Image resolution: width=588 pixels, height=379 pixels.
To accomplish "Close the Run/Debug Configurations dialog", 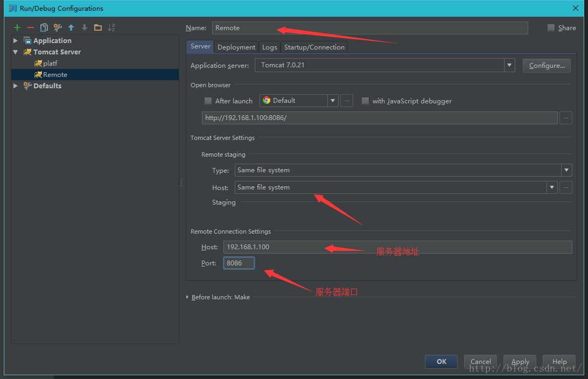I will click(576, 8).
